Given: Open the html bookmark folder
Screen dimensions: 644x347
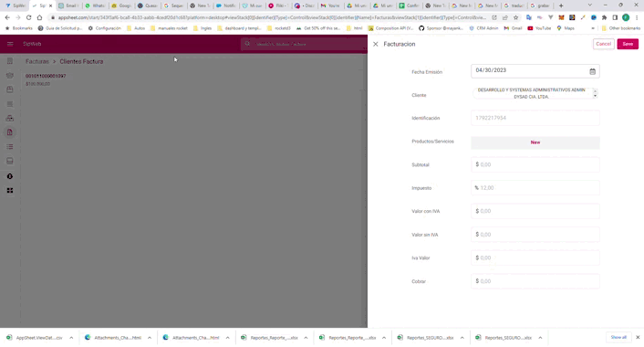Looking at the screenshot, I should pyautogui.click(x=355, y=28).
